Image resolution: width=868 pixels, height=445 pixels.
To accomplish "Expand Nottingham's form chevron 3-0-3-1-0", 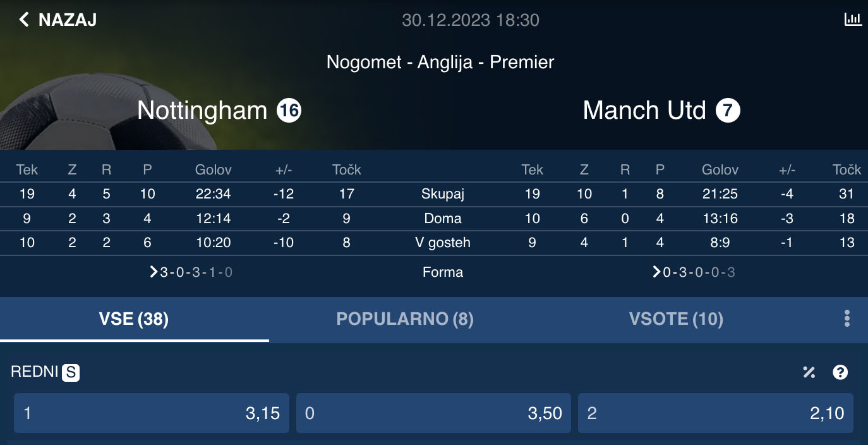I will point(154,272).
